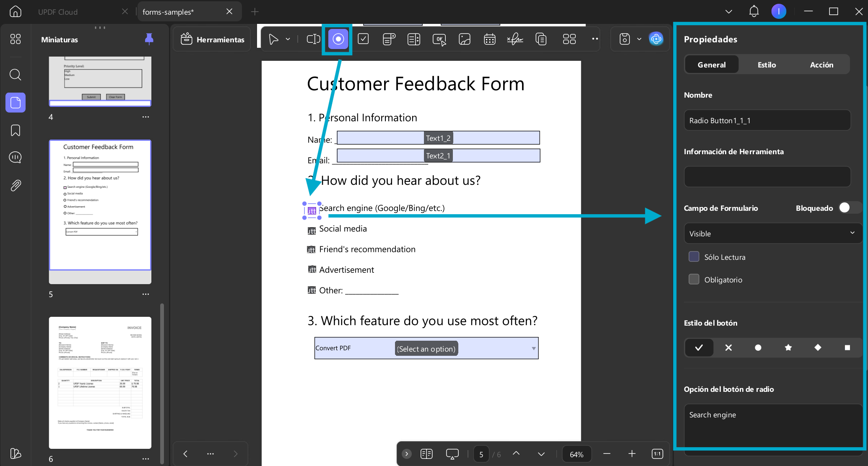Open the Visible form field dropdown
The width and height of the screenshot is (868, 466).
point(772,233)
